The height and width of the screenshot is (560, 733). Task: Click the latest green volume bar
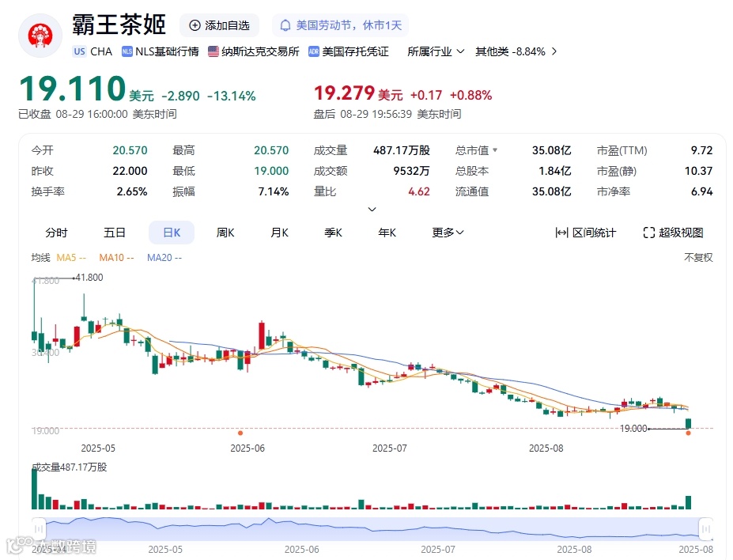tap(688, 502)
